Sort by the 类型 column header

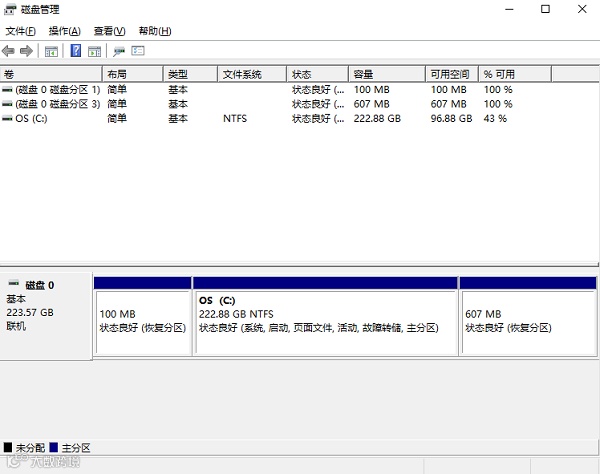point(191,74)
